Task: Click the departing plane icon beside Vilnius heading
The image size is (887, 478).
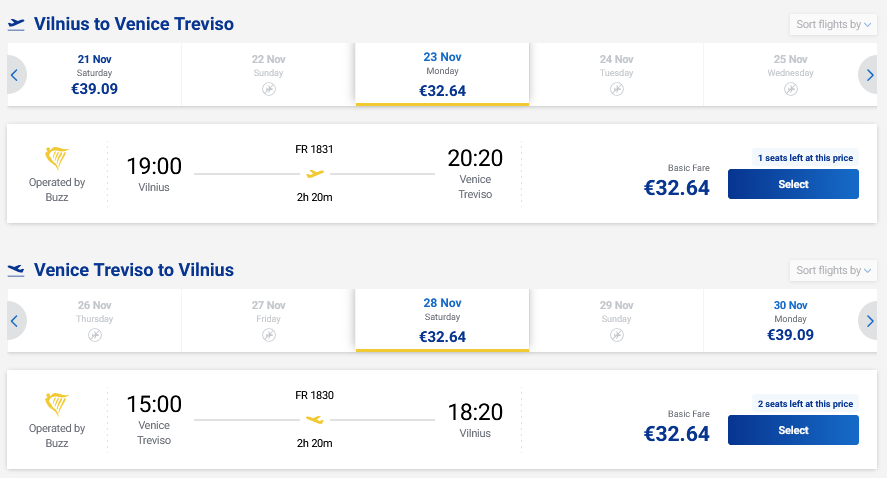Action: tap(16, 24)
